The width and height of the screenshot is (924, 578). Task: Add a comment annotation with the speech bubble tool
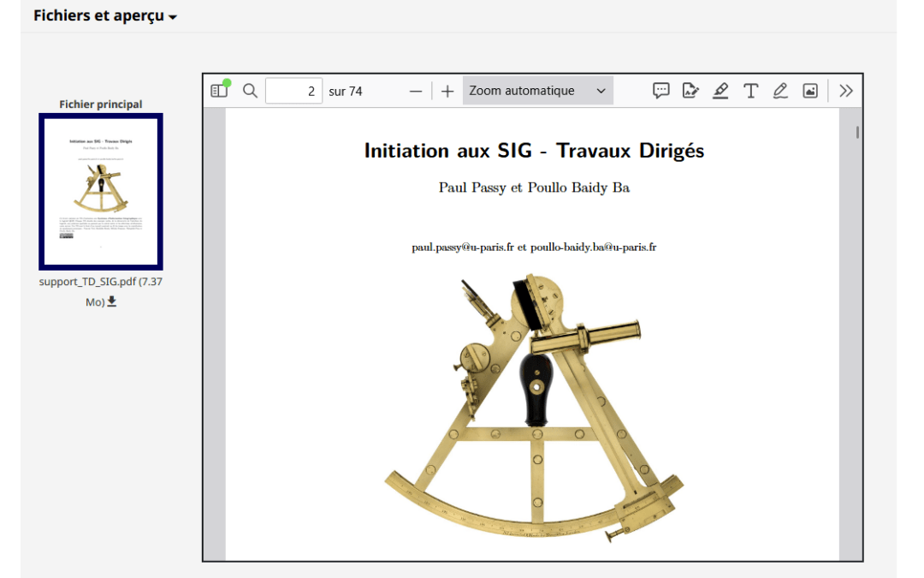(660, 90)
